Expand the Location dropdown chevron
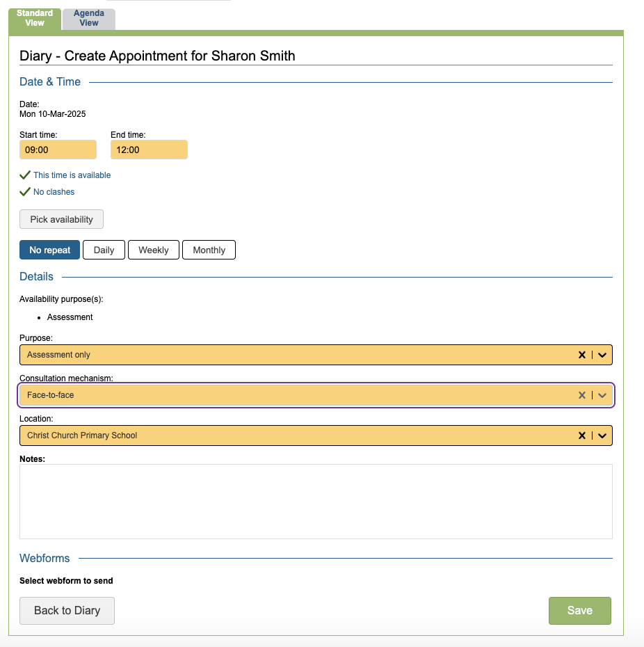The height and width of the screenshot is (647, 644). (602, 436)
